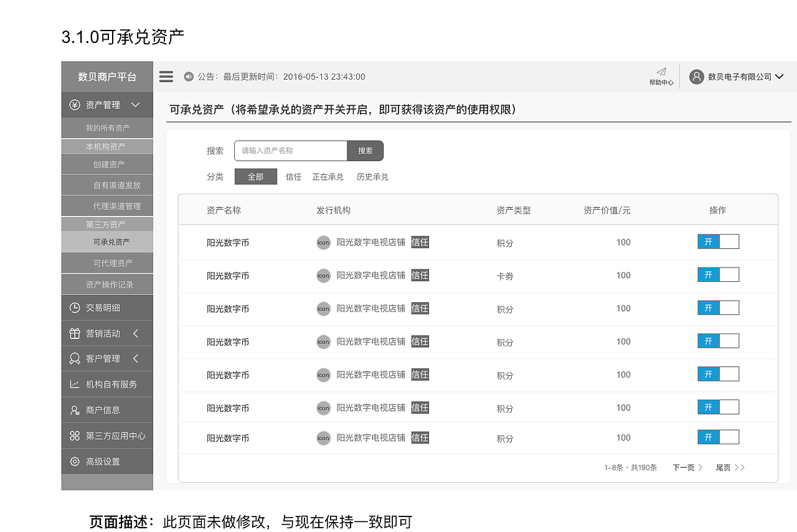Click the 发行机构 column header

click(333, 210)
